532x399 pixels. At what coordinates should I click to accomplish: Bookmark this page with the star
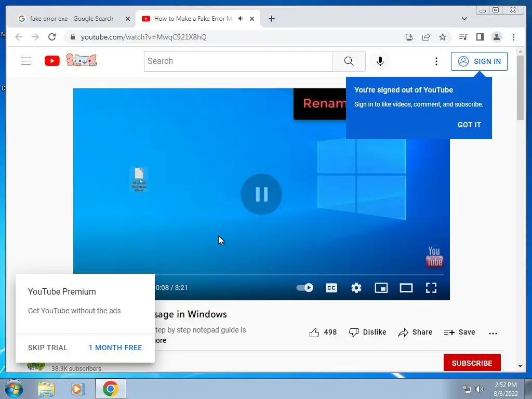[x=443, y=37]
